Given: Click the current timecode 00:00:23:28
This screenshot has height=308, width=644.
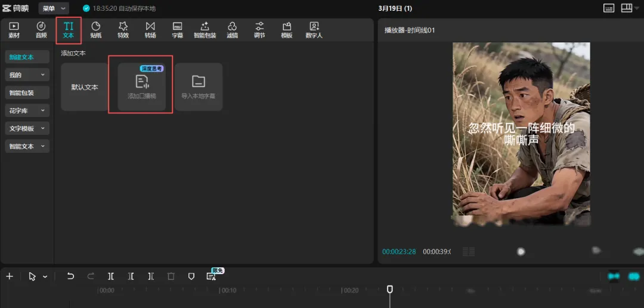Looking at the screenshot, I should click(x=399, y=251).
